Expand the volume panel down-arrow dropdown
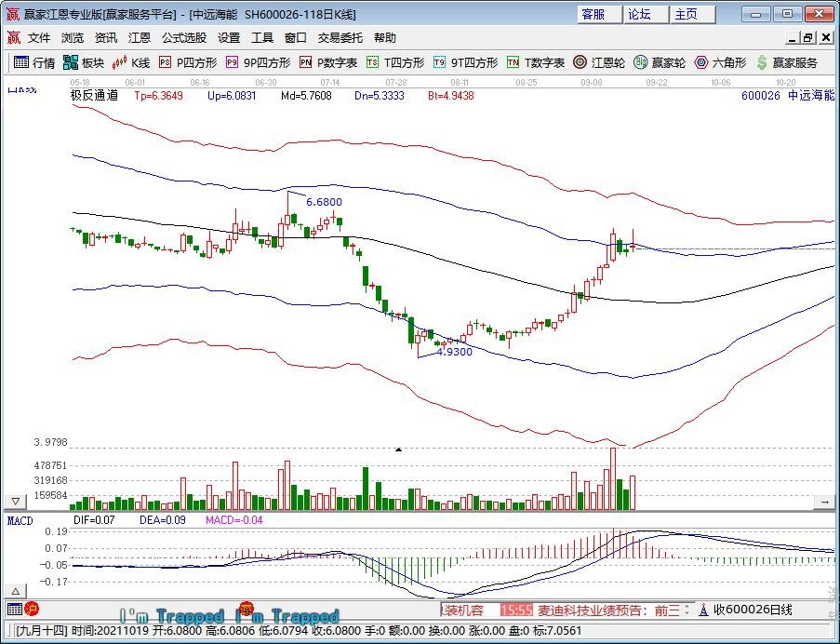Image resolution: width=840 pixels, height=644 pixels. (16, 502)
